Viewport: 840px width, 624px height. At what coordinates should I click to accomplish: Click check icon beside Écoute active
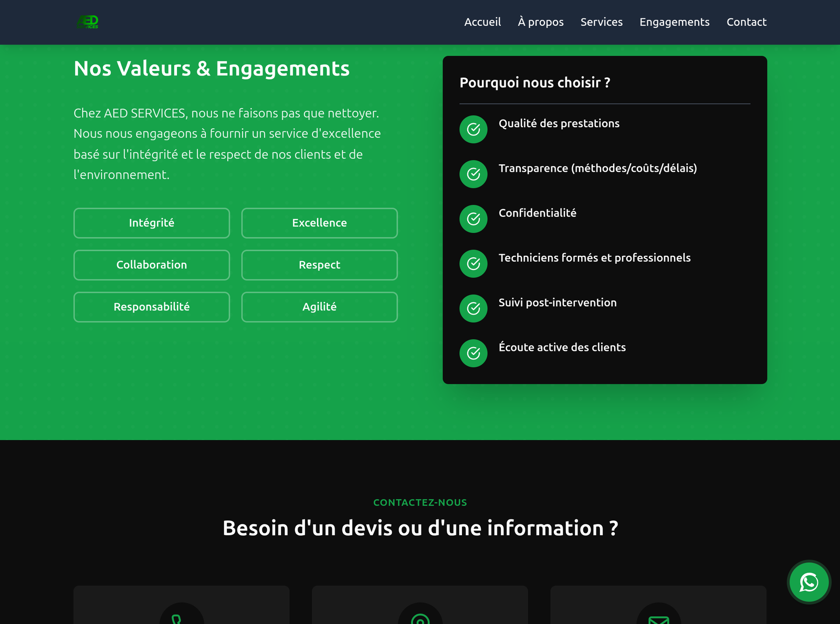click(x=474, y=353)
